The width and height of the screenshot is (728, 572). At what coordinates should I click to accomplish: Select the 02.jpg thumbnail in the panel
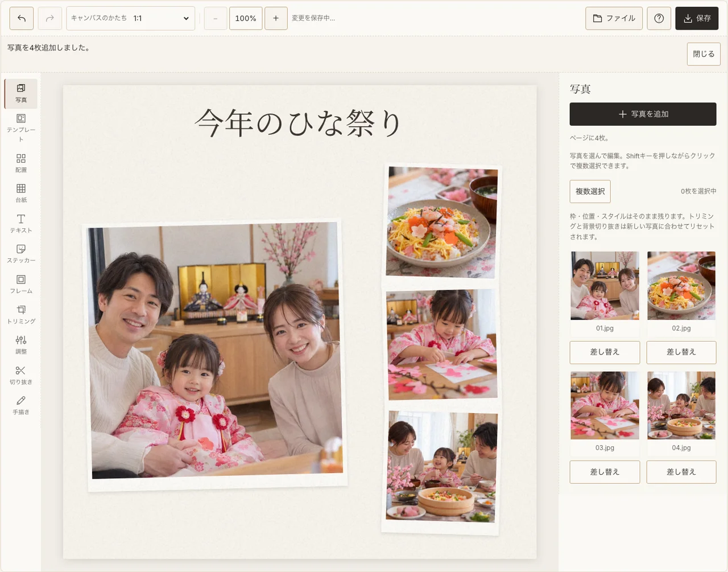[x=681, y=286]
